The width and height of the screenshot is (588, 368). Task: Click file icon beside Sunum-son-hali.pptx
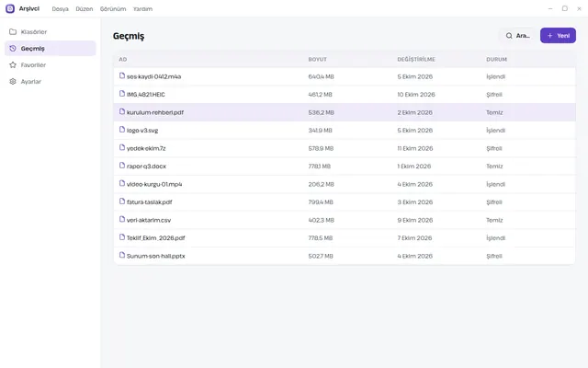click(122, 256)
